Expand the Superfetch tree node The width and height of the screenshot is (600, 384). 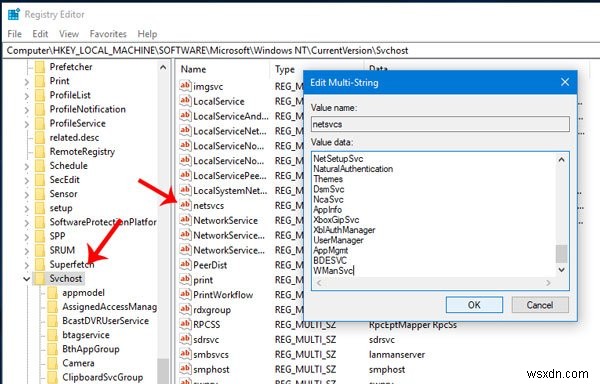coord(26,265)
